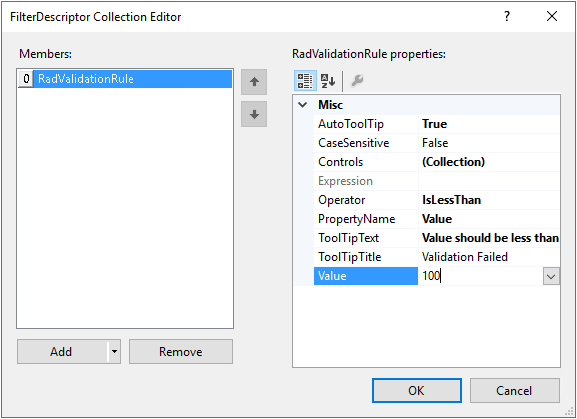Confirm changes with OK
This screenshot has width=577, height=419.
417,390
